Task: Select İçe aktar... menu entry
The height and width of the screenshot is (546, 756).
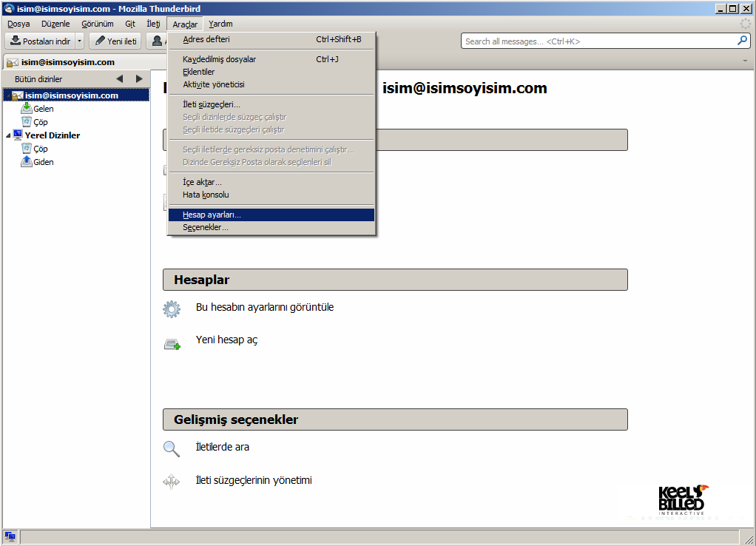Action: tap(271, 182)
